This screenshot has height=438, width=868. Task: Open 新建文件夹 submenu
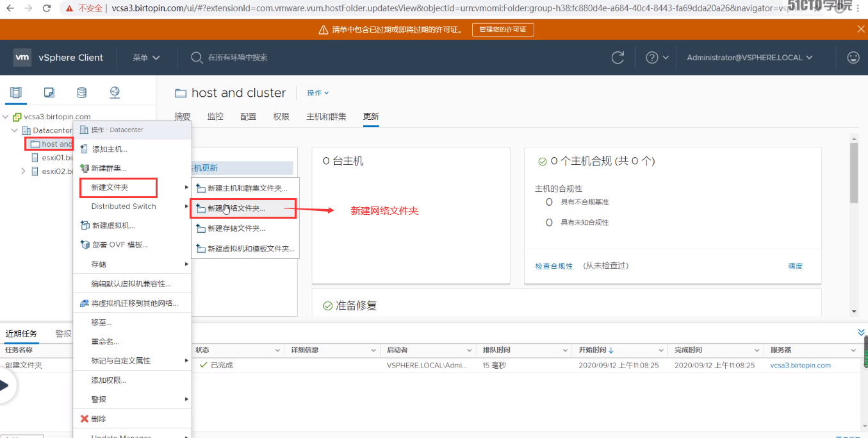click(133, 187)
